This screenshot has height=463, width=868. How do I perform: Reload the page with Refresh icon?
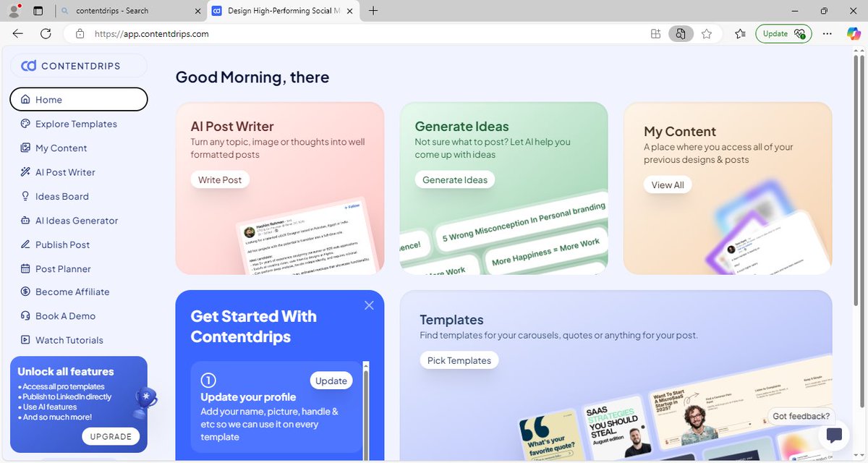46,33
